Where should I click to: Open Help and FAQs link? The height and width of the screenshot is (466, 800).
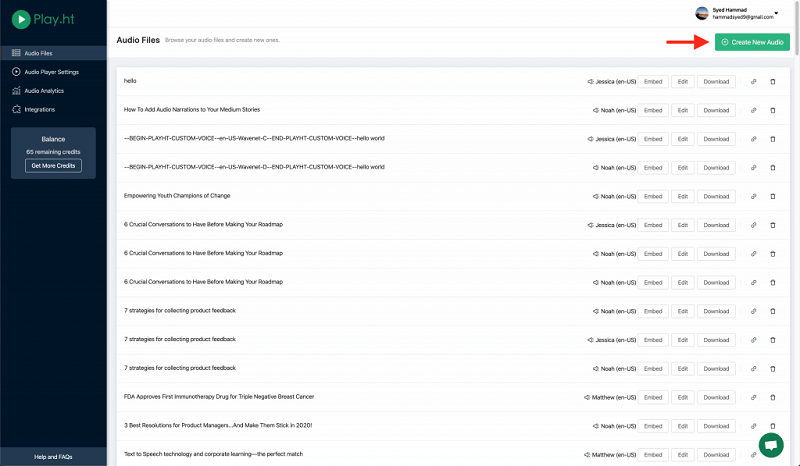pyautogui.click(x=53, y=457)
